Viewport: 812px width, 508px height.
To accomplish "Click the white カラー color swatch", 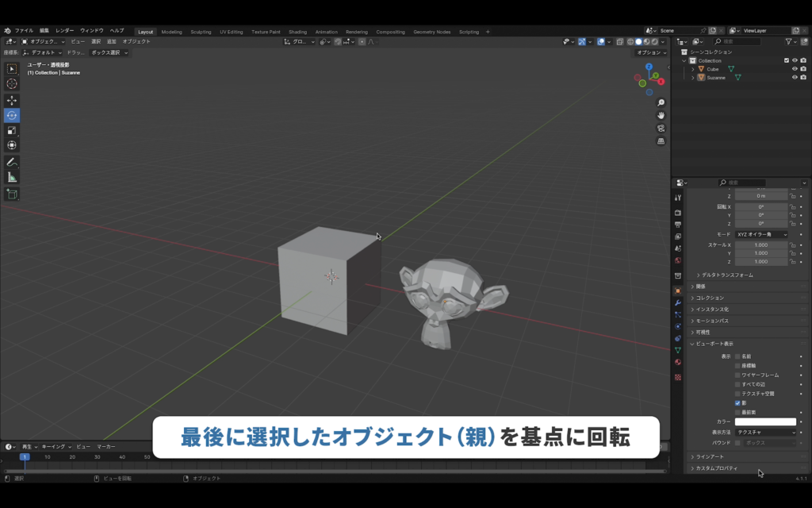I will pyautogui.click(x=765, y=422).
